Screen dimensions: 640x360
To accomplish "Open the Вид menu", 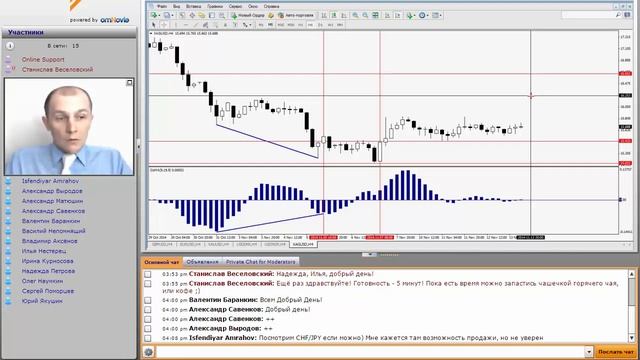I will tap(176, 7).
